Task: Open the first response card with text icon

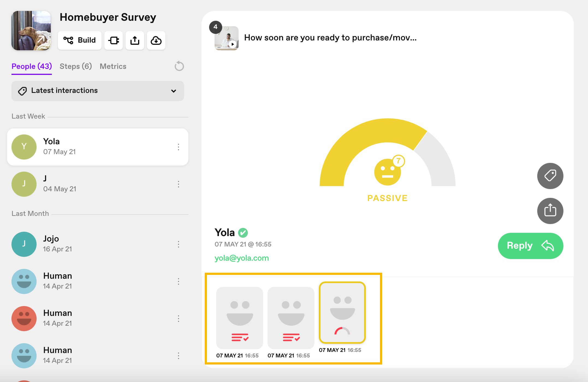Action: pyautogui.click(x=239, y=318)
